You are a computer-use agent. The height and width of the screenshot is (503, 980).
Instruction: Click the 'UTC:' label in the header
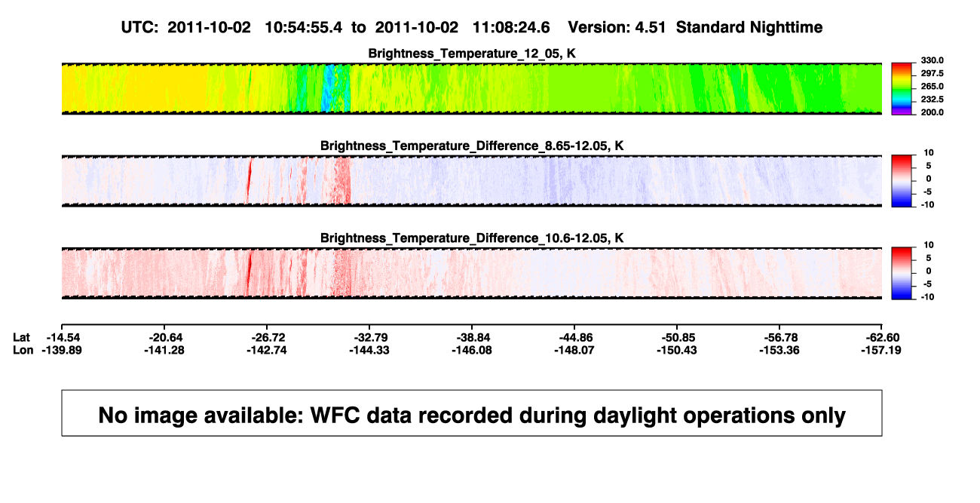139,27
